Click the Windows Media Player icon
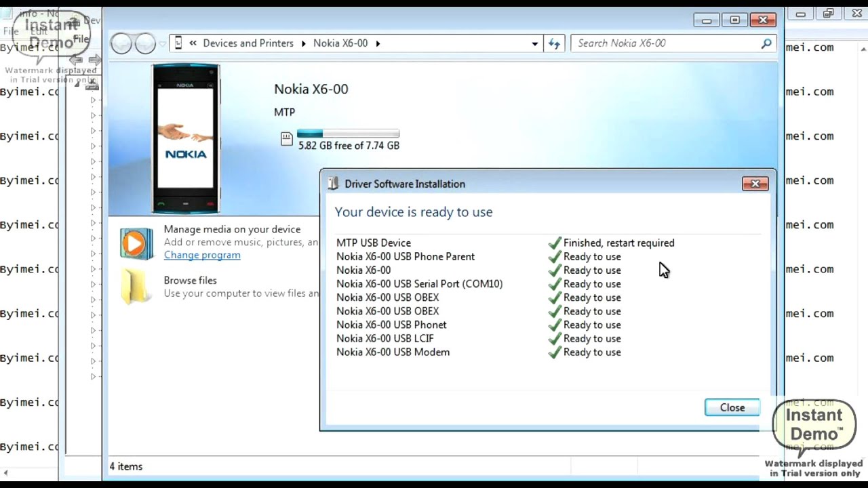Image resolution: width=868 pixels, height=488 pixels. coord(136,243)
